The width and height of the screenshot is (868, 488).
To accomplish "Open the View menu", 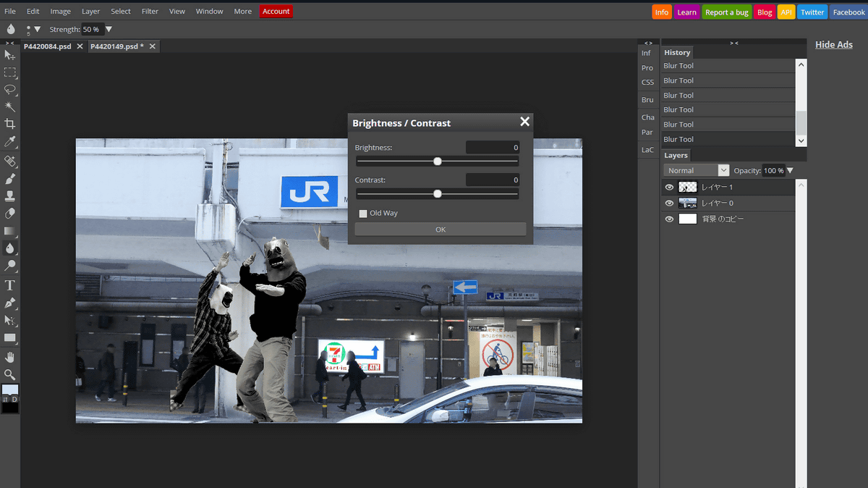I will 177,12.
